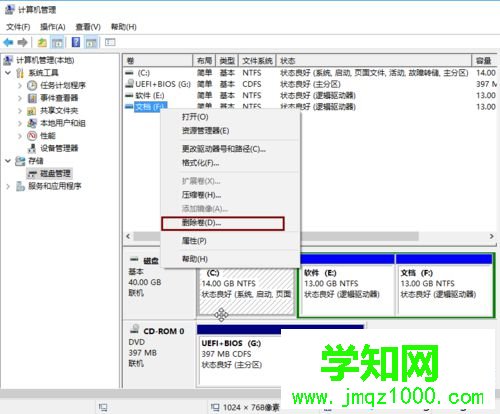Click the blue Help toolbar icon

pos(76,42)
